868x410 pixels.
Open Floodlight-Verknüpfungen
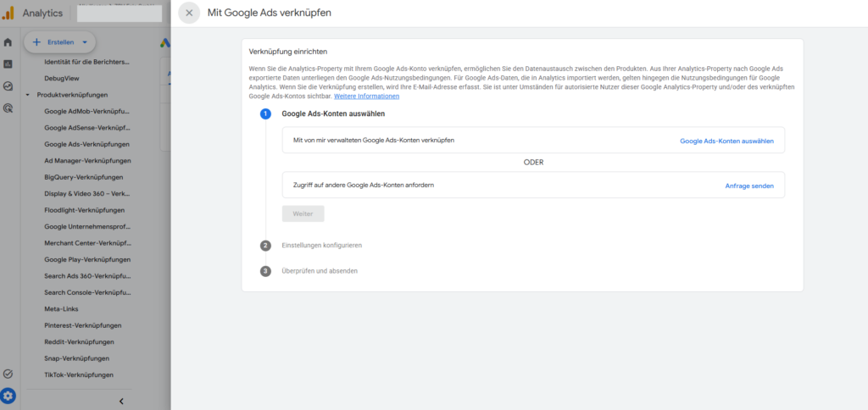(x=84, y=210)
